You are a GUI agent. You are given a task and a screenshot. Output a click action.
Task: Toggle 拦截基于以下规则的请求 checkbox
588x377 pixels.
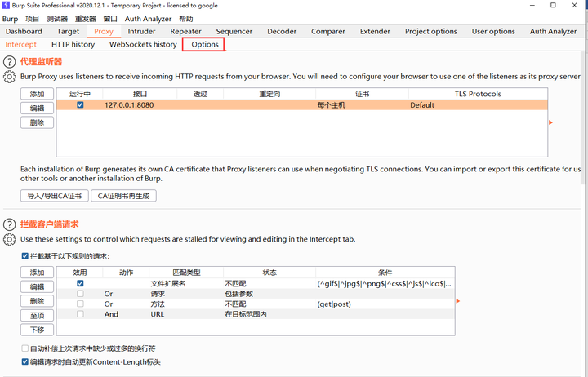point(25,256)
